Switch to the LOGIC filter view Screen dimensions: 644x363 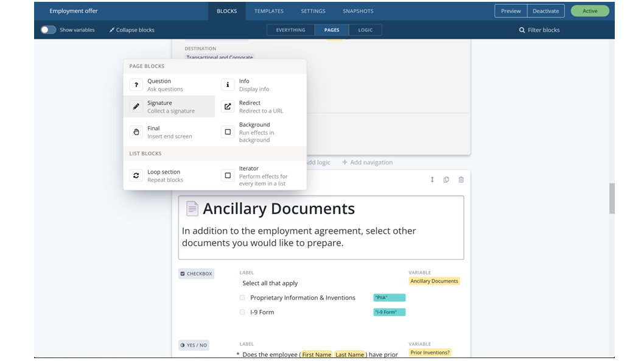[x=365, y=29]
